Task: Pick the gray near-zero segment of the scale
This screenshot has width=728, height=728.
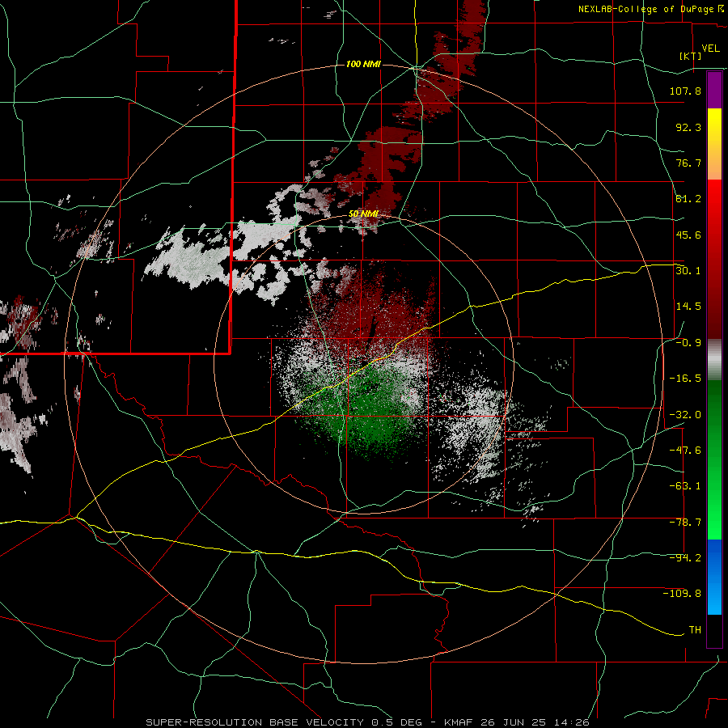Action: tap(714, 360)
